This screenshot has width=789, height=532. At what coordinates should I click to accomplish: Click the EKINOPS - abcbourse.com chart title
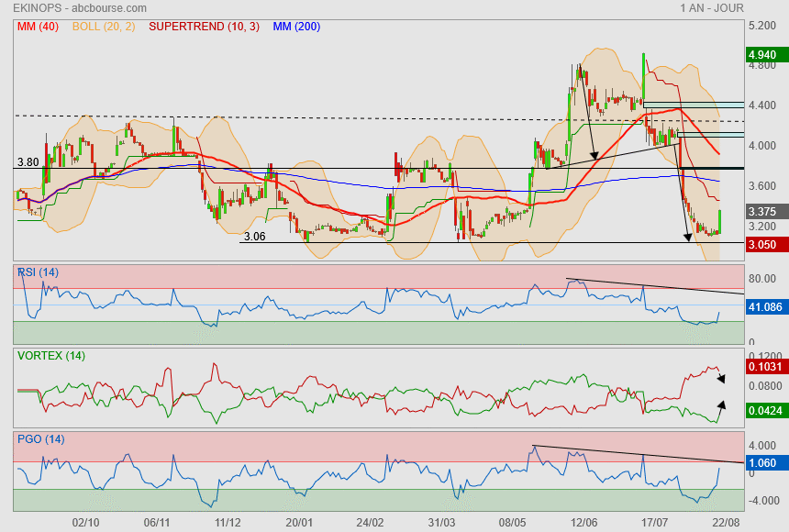[80, 8]
